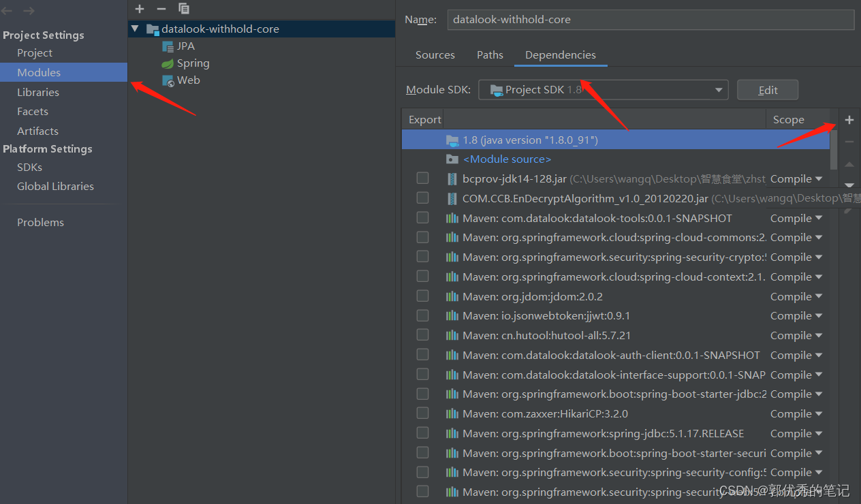This screenshot has width=861, height=504.
Task: Switch to the Sources tab
Action: click(x=435, y=55)
